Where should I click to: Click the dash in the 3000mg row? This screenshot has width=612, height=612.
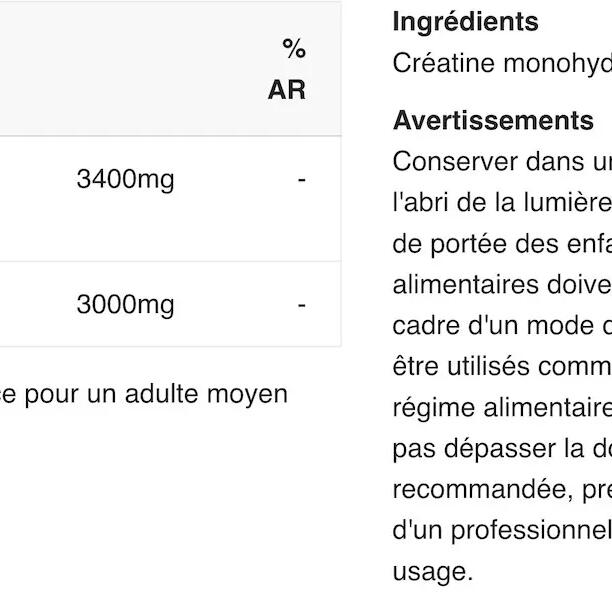[x=301, y=304]
